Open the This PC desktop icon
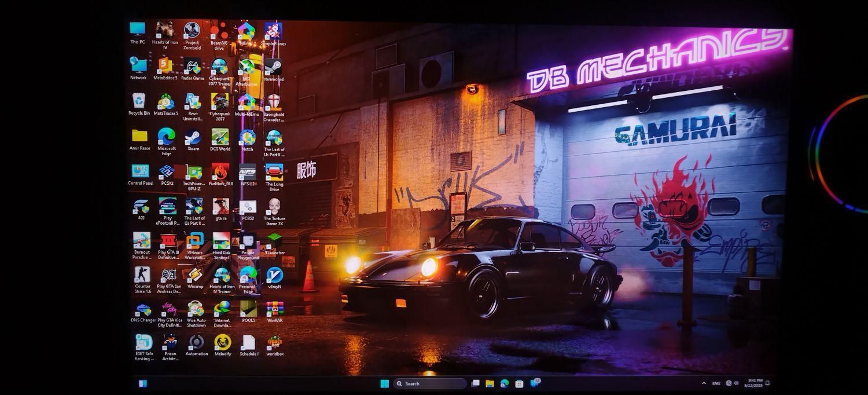The height and width of the screenshot is (395, 868). [138, 33]
